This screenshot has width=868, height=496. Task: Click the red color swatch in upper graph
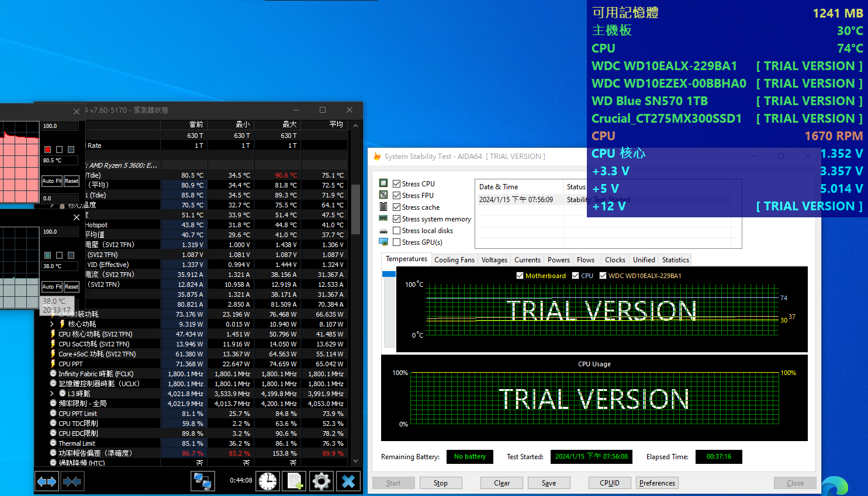48,150
